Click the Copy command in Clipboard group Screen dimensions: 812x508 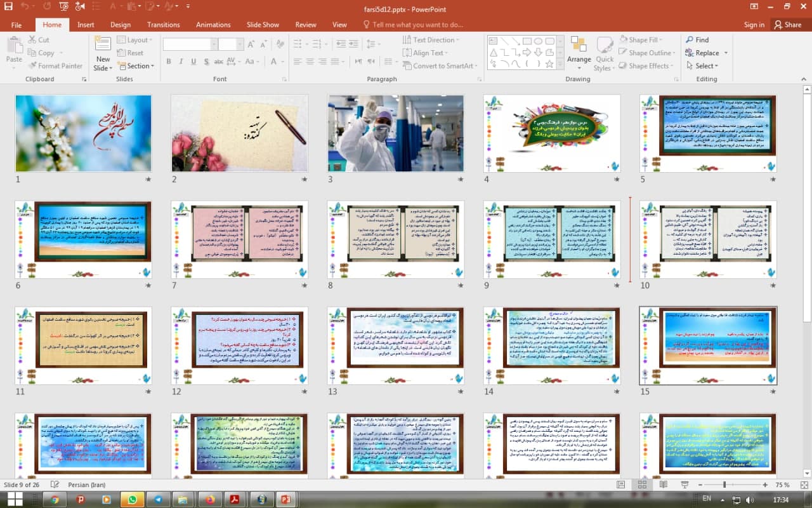(x=41, y=53)
